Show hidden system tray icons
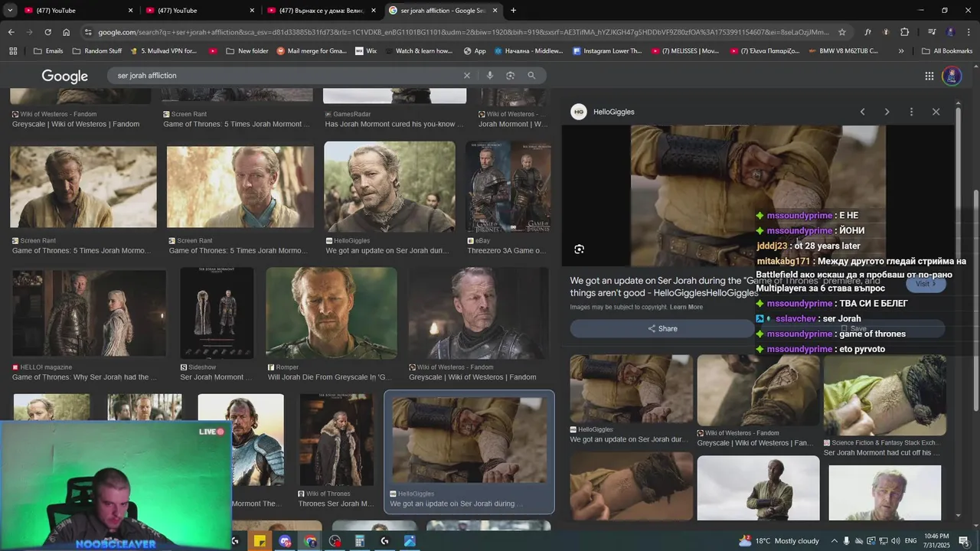This screenshot has height=551, width=980. pyautogui.click(x=835, y=541)
